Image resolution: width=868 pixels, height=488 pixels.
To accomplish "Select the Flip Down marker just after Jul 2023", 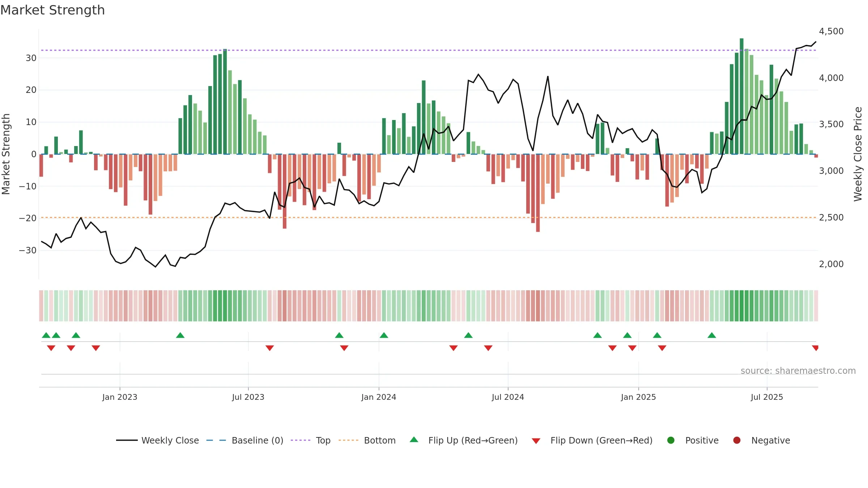I will click(x=270, y=348).
